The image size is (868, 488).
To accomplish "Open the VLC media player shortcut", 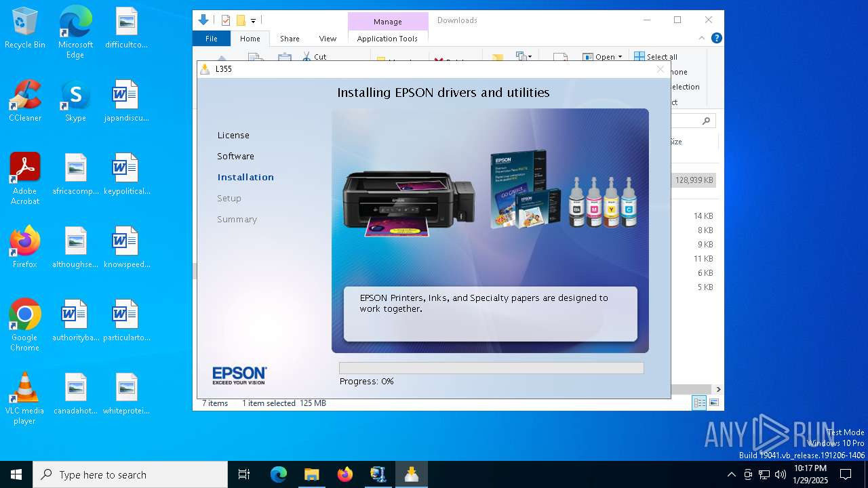I will click(25, 399).
